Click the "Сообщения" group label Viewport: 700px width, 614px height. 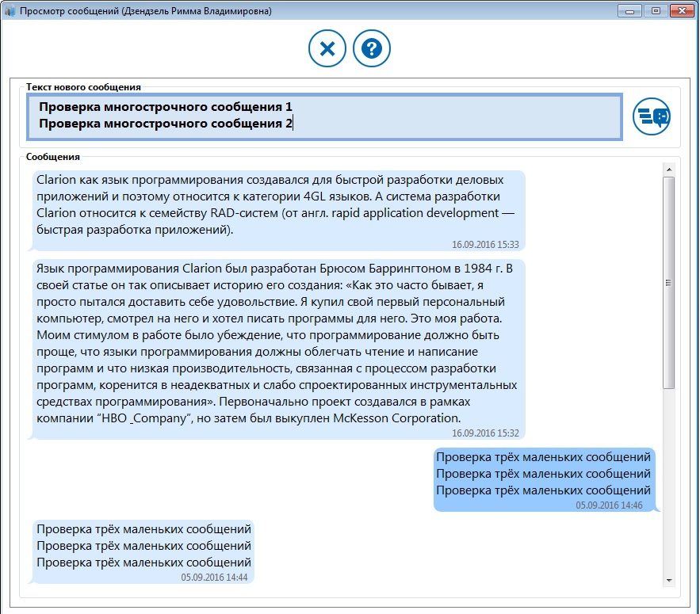point(53,158)
